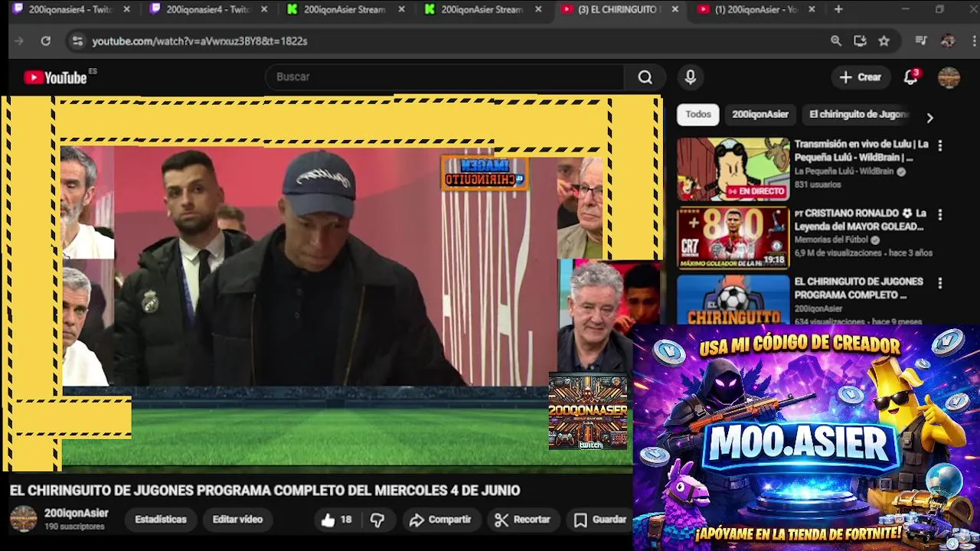980x551 pixels.
Task: Open CRISTIANO RONALDO La Leyenda video title
Action: tap(860, 220)
